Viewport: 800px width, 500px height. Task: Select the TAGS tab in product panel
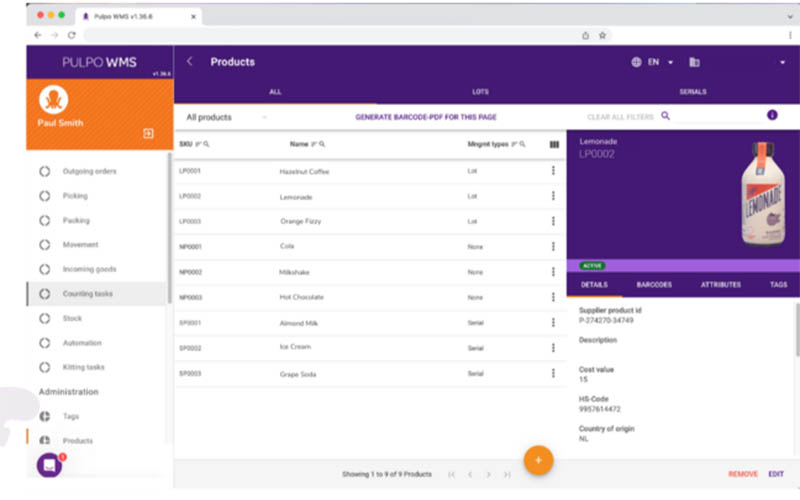pyautogui.click(x=779, y=285)
